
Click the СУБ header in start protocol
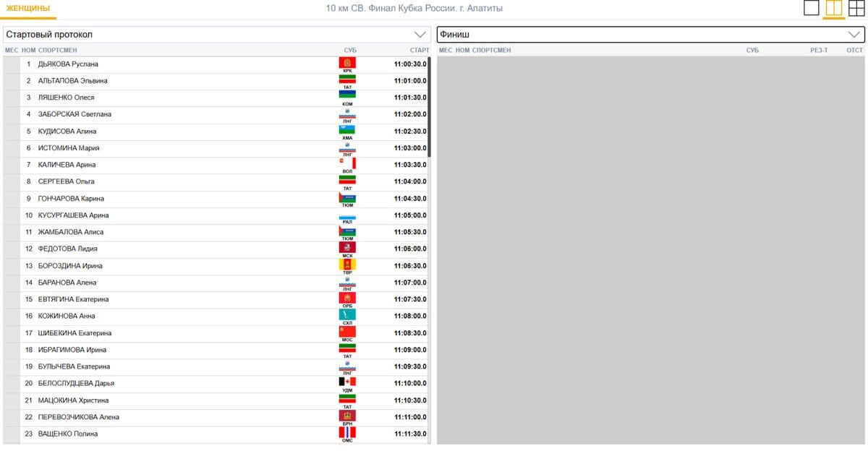point(350,51)
